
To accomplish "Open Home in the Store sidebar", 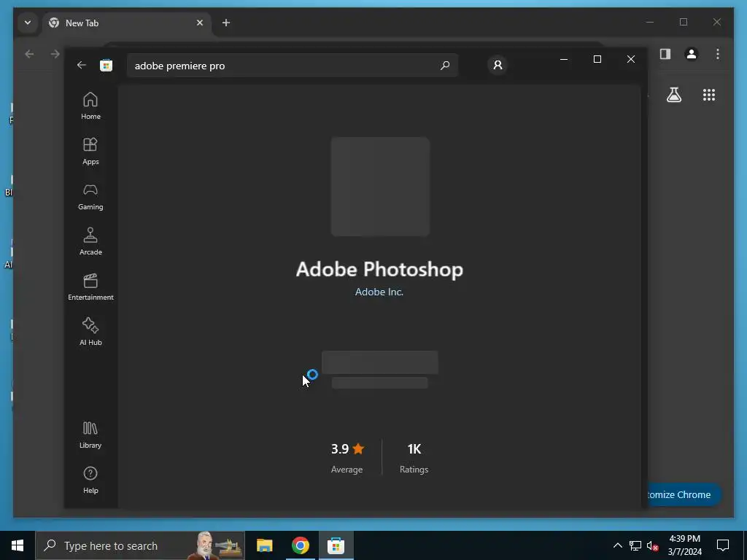I will (x=90, y=106).
